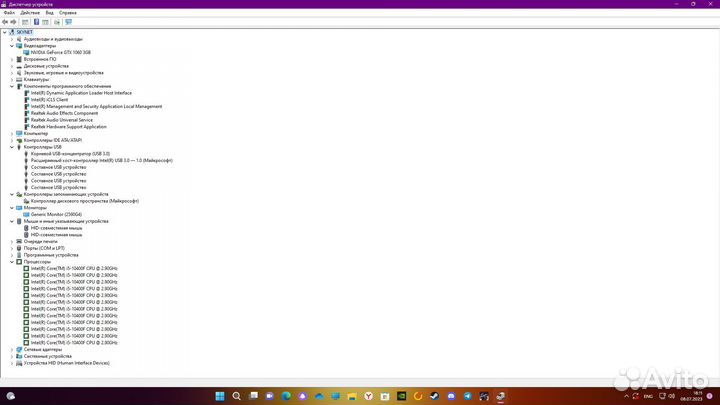720x405 pixels.
Task: Open the Действие menu
Action: (30, 13)
